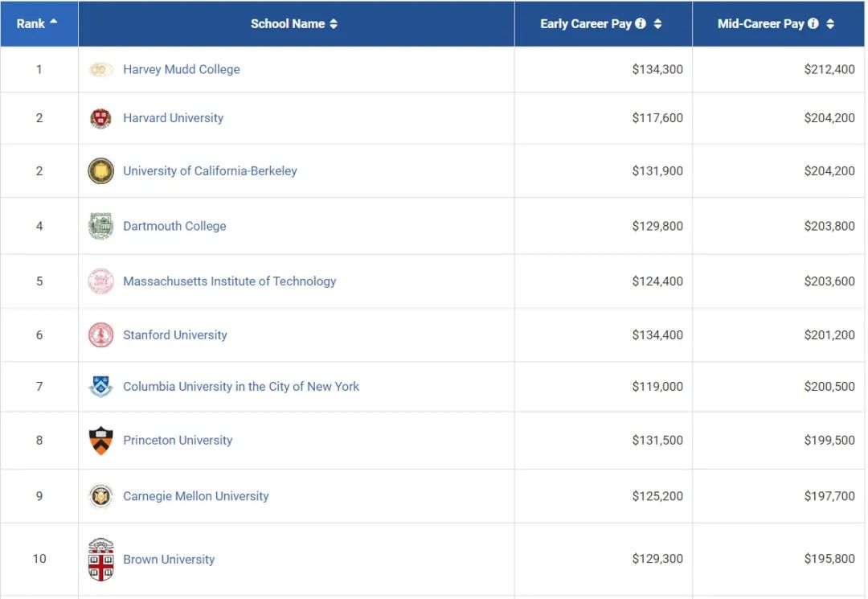
Task: Select Princeton early career pay $131,500
Action: [x=657, y=440]
